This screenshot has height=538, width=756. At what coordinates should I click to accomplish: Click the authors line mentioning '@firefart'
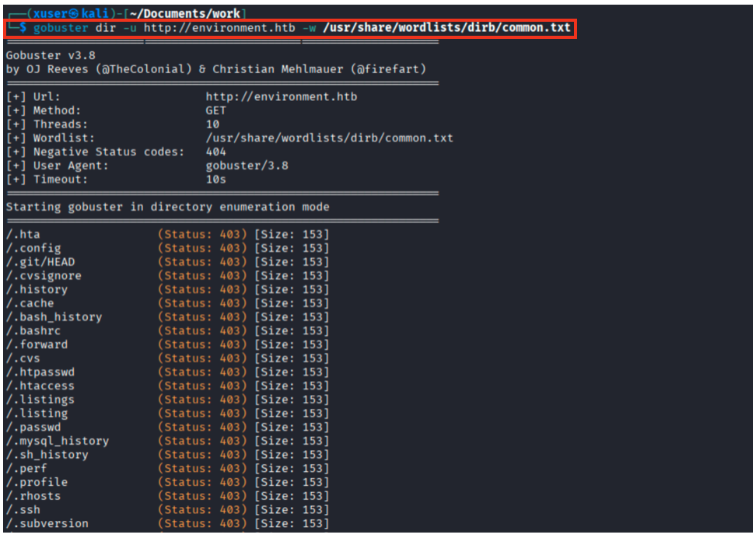coord(216,69)
